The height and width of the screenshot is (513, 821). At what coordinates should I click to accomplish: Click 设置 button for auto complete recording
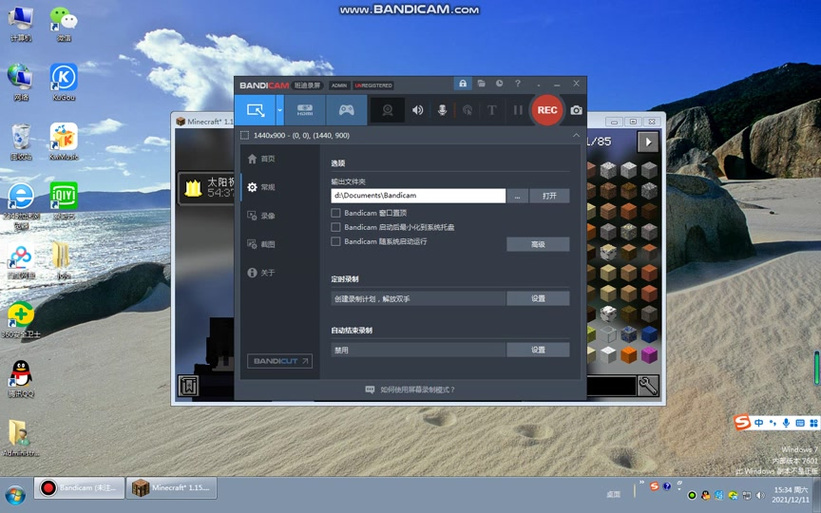coord(538,350)
